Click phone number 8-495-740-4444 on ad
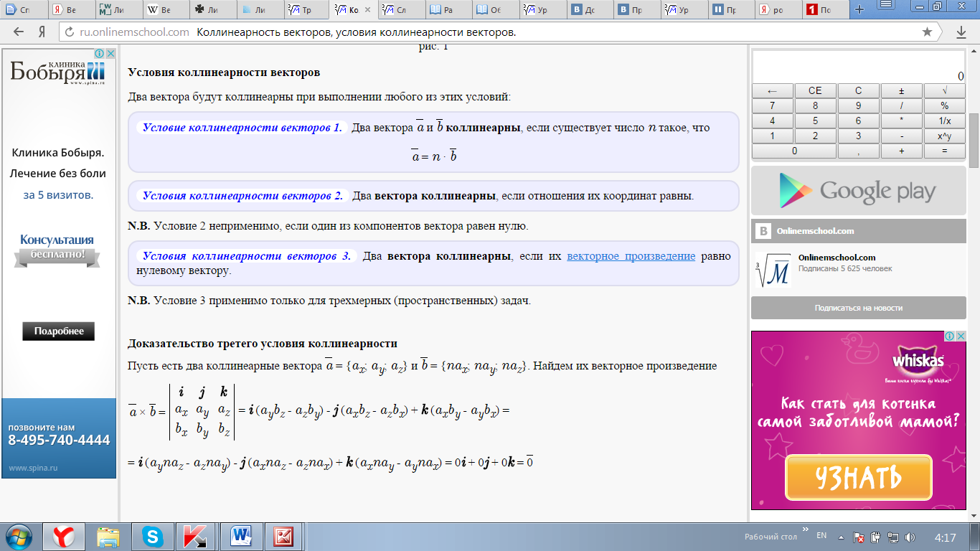The width and height of the screenshot is (980, 551). pyautogui.click(x=59, y=440)
